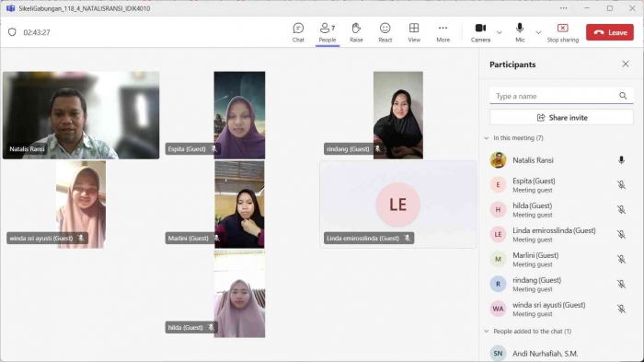
Task: Select Marlini (Guest) in participants list
Action: tap(561, 259)
